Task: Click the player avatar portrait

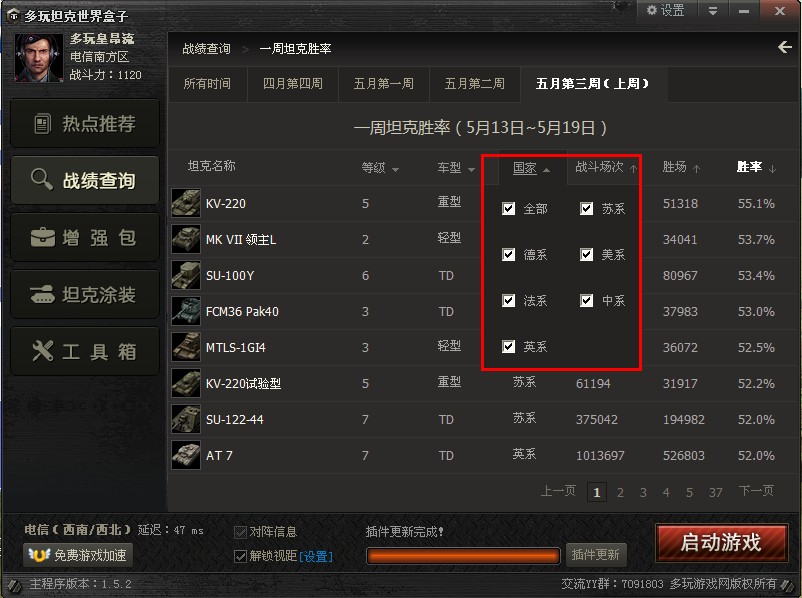Action: coord(39,58)
